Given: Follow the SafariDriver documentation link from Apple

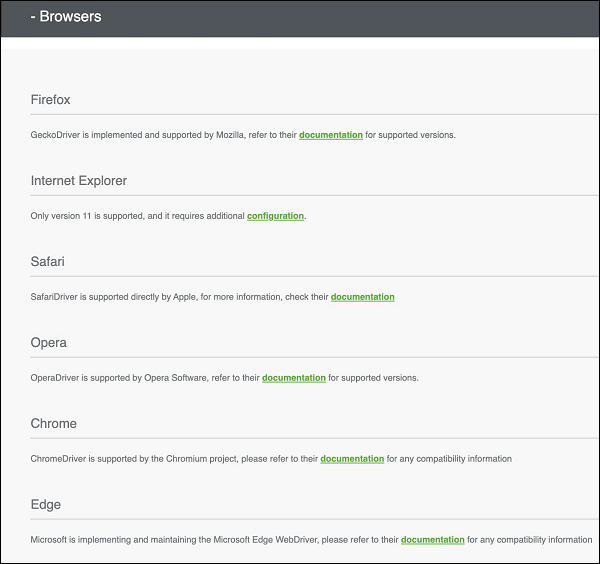Looking at the screenshot, I should coord(362,297).
